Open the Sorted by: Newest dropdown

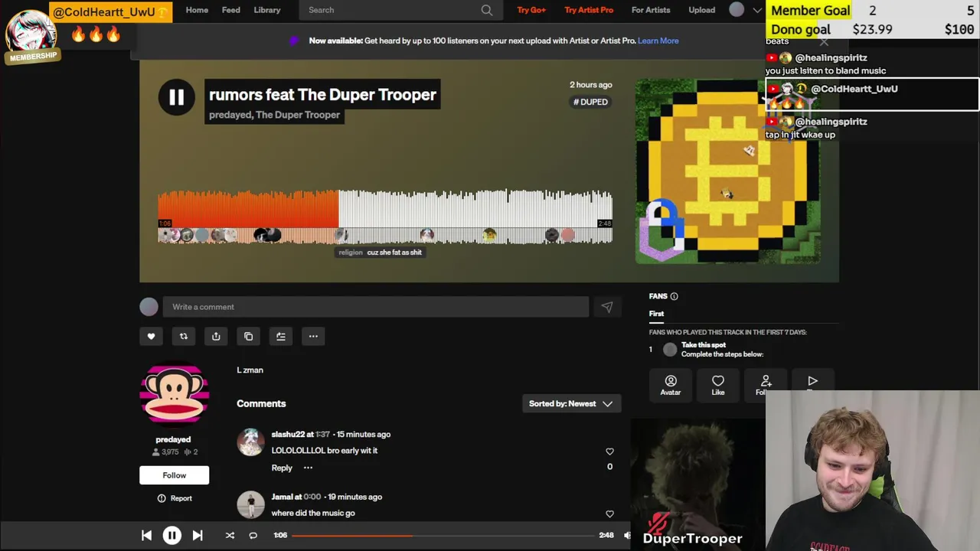[x=571, y=403]
